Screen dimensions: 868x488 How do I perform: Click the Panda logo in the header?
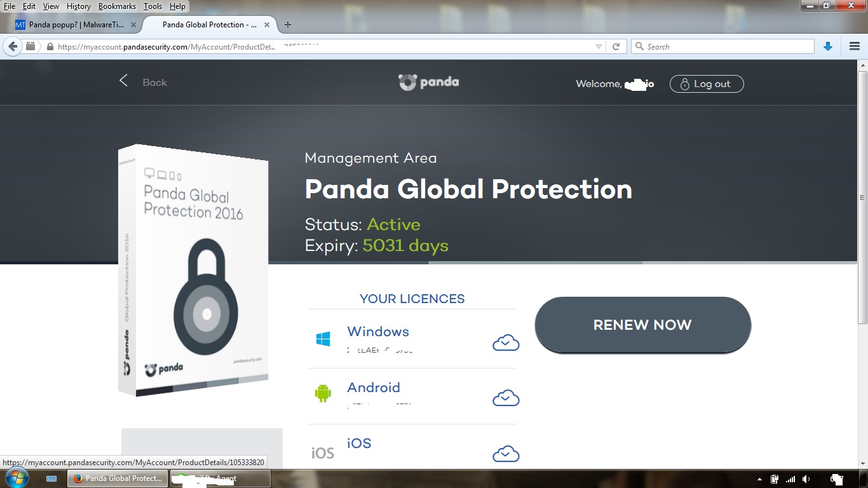click(428, 83)
